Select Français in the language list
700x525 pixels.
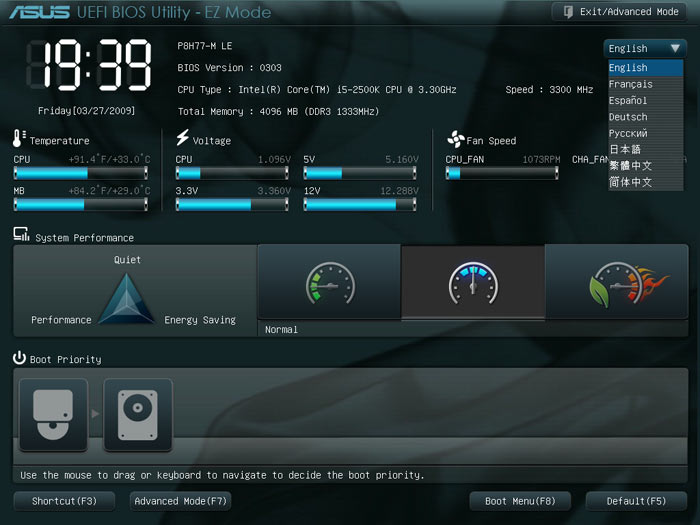tap(646, 84)
